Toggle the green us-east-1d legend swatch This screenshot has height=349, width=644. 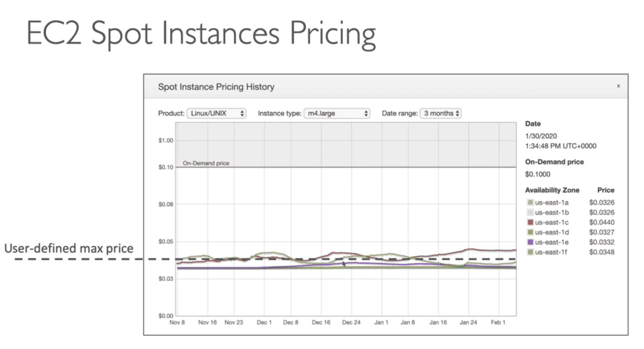pyautogui.click(x=530, y=232)
